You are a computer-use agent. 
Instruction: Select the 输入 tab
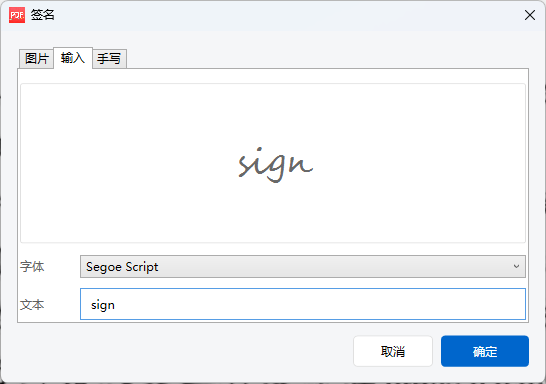click(73, 58)
